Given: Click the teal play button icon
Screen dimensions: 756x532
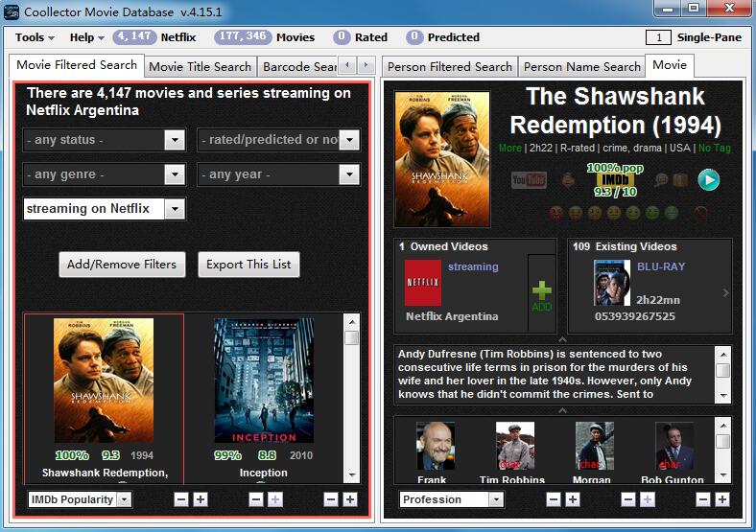Looking at the screenshot, I should [708, 179].
